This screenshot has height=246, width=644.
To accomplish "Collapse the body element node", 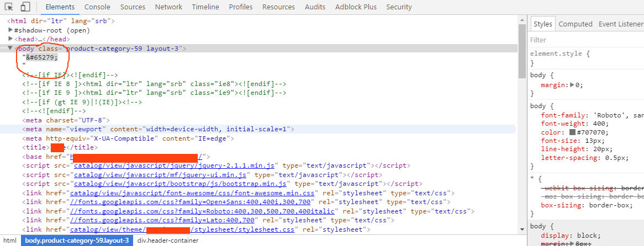I will pyautogui.click(x=10, y=48).
